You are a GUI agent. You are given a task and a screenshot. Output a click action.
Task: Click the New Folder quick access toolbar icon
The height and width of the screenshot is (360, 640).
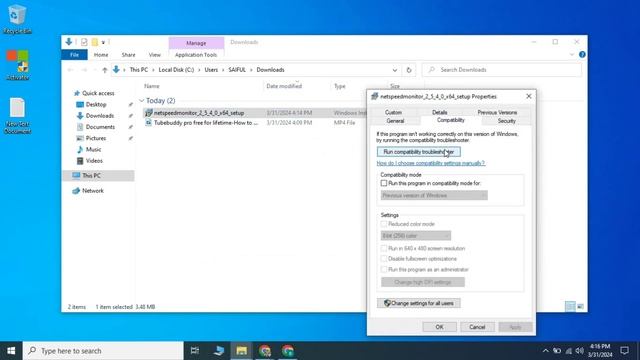[x=95, y=42]
